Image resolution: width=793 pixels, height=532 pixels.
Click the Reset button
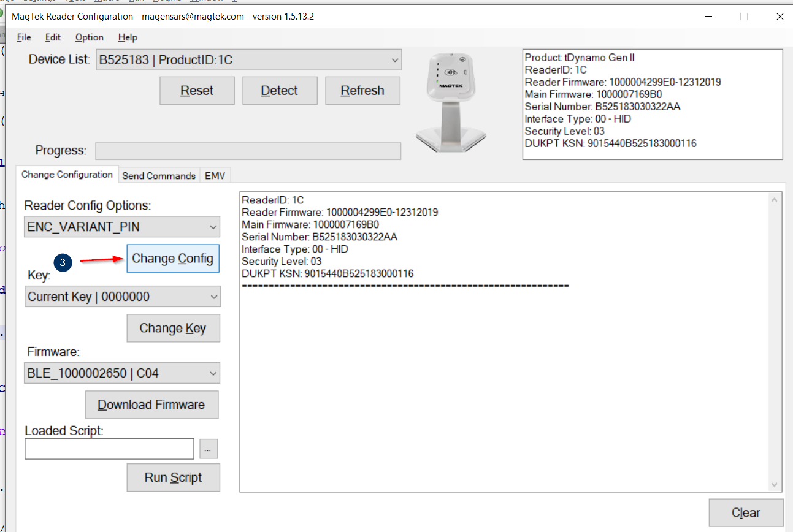[197, 90]
